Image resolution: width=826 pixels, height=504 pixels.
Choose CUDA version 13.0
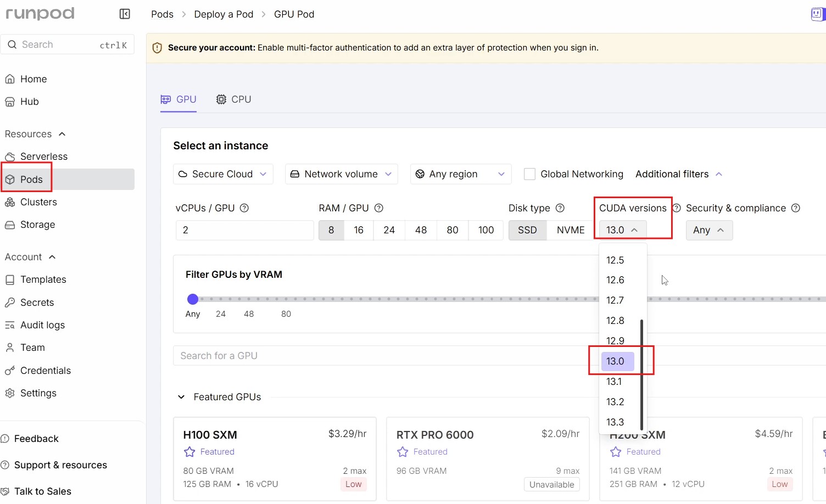coord(618,361)
